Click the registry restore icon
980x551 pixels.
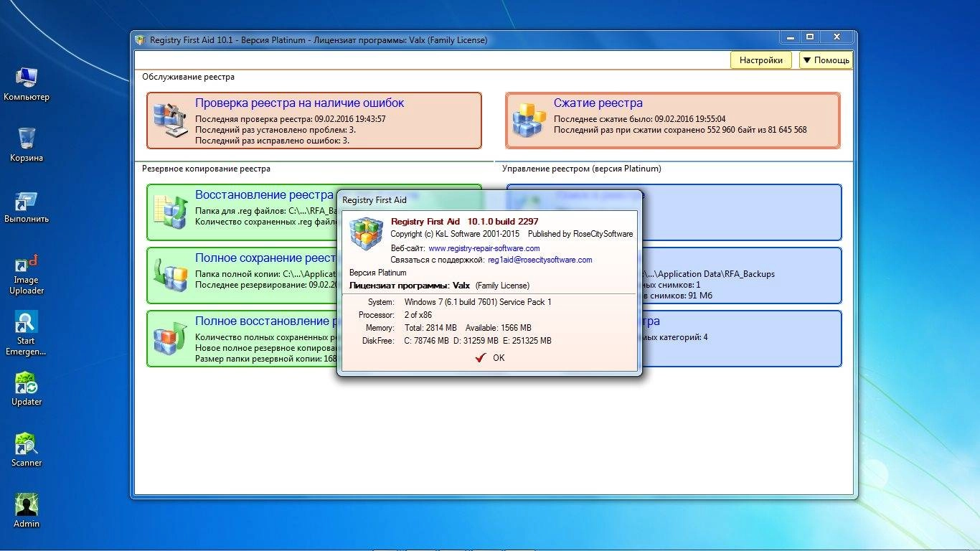[x=171, y=212]
